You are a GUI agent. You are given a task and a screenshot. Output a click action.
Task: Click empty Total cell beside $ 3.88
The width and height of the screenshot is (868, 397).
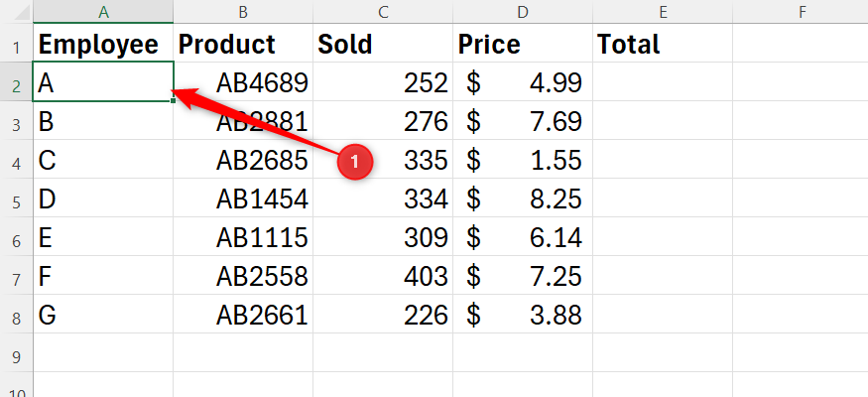(663, 315)
